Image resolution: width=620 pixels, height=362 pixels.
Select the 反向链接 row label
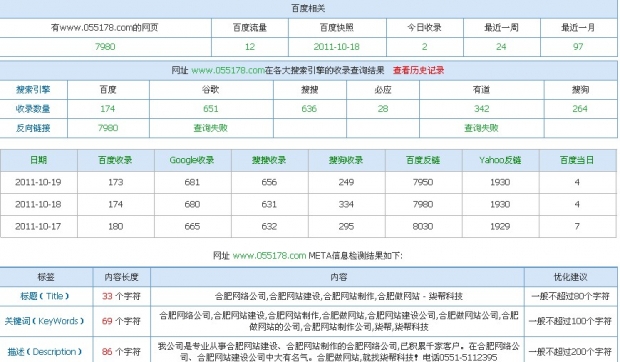pos(33,128)
